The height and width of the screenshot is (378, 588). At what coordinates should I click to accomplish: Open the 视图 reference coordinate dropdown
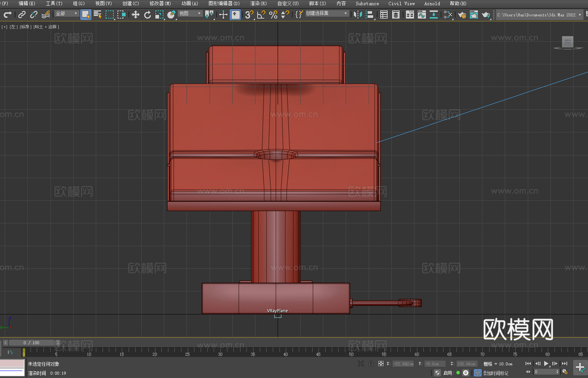pos(190,13)
